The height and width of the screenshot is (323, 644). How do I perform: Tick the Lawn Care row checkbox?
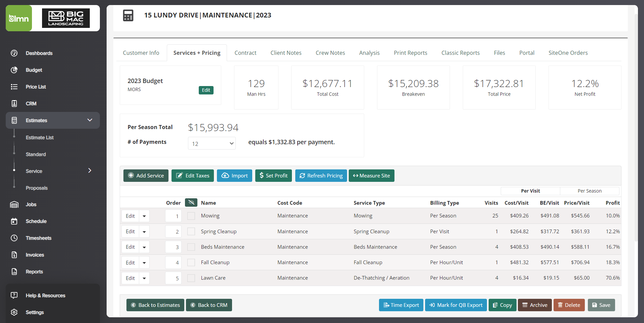[x=191, y=278]
